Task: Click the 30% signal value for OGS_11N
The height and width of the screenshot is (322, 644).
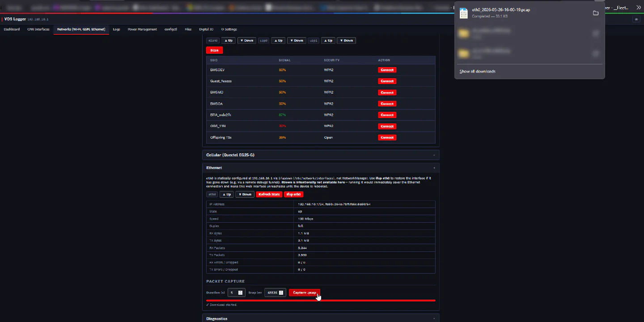Action: click(x=282, y=126)
